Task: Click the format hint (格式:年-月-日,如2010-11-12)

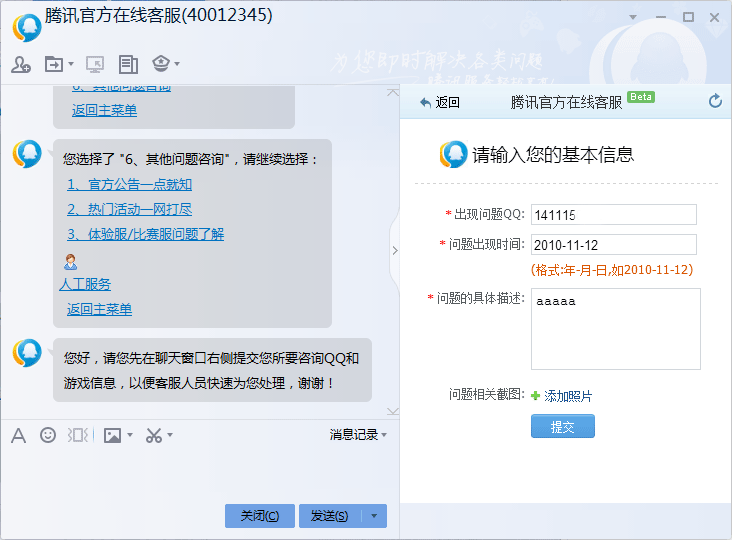Action: (612, 270)
